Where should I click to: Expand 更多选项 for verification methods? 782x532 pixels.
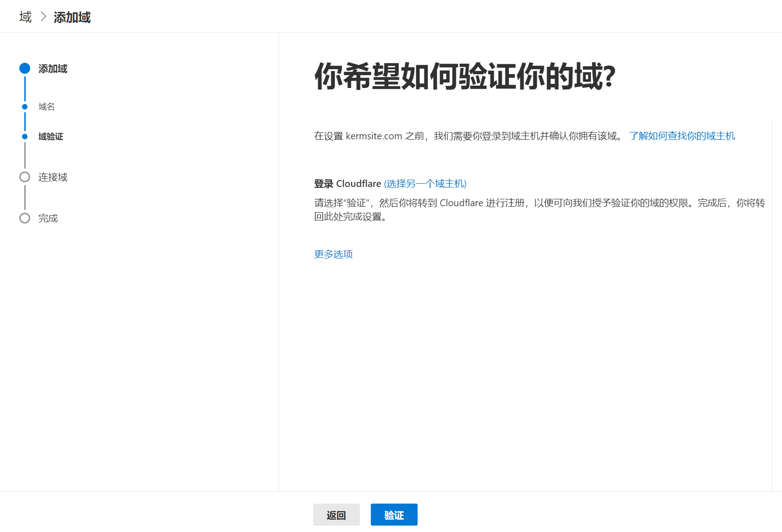click(333, 254)
